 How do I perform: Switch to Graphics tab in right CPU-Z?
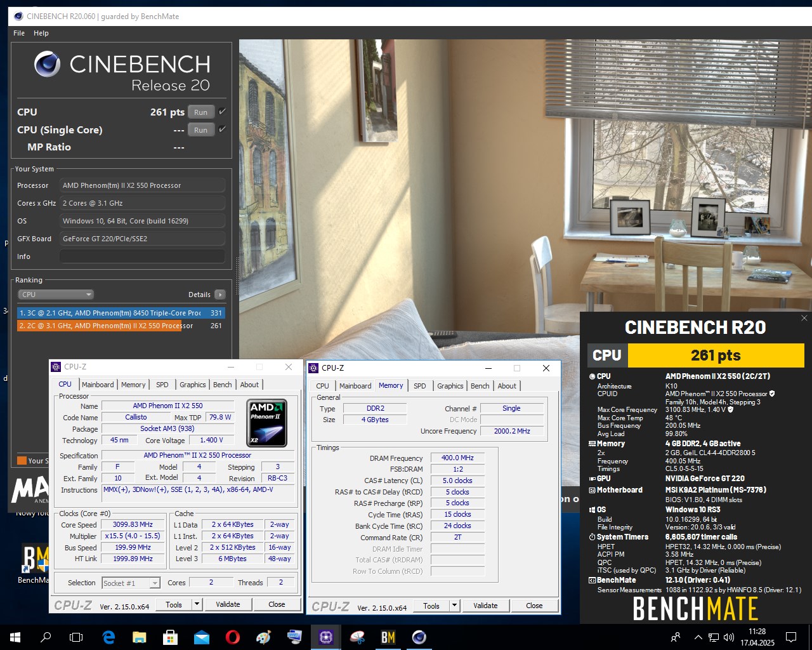[x=450, y=386]
